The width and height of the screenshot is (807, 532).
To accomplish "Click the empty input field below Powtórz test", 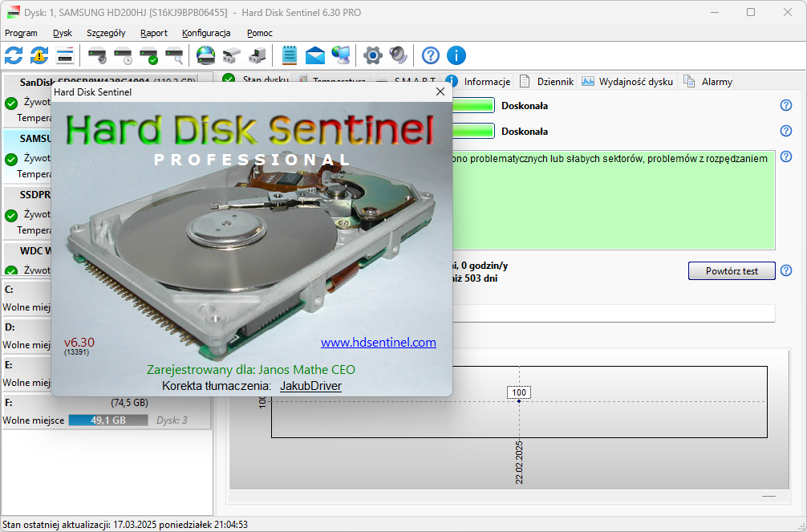I will coord(614,313).
